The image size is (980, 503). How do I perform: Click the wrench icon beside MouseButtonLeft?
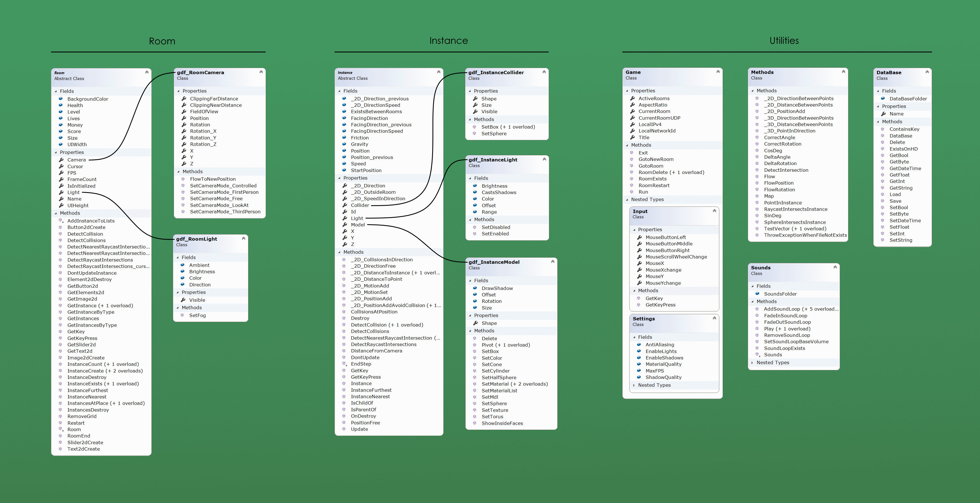coord(640,237)
